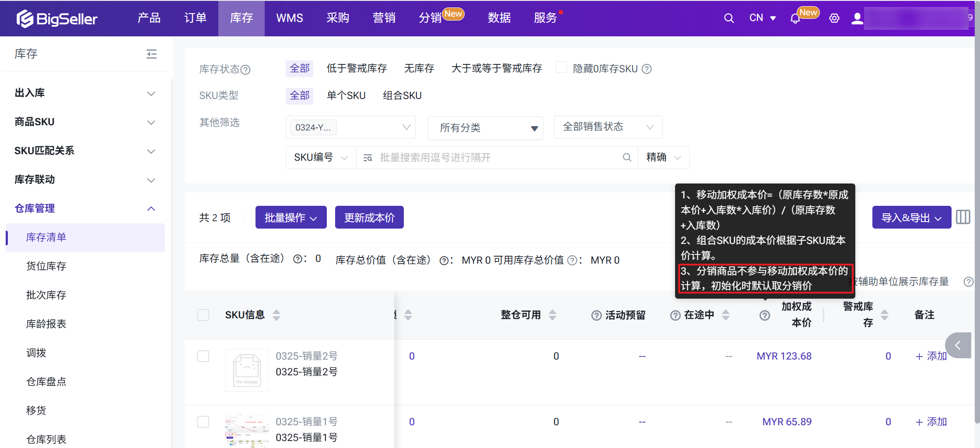Open the notifications bell icon

tap(795, 19)
